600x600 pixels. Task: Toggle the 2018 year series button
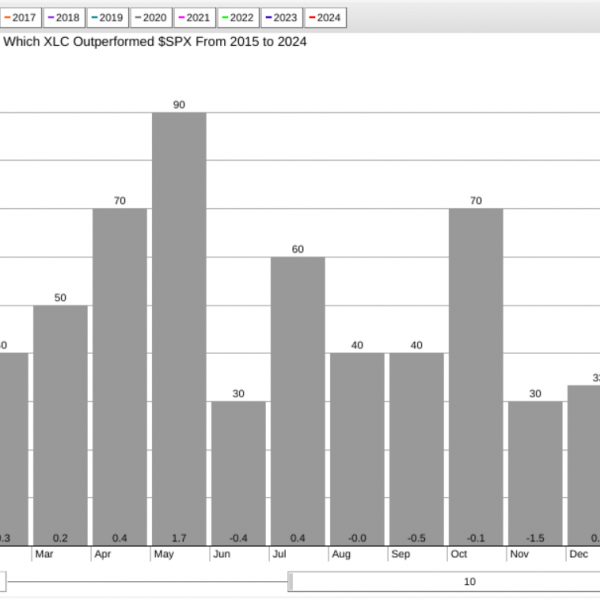[x=64, y=18]
